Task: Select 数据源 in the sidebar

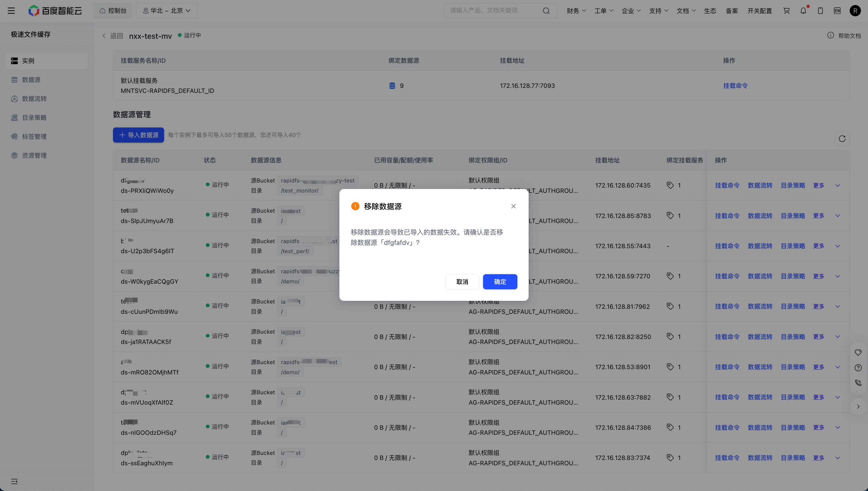Action: tap(46, 80)
